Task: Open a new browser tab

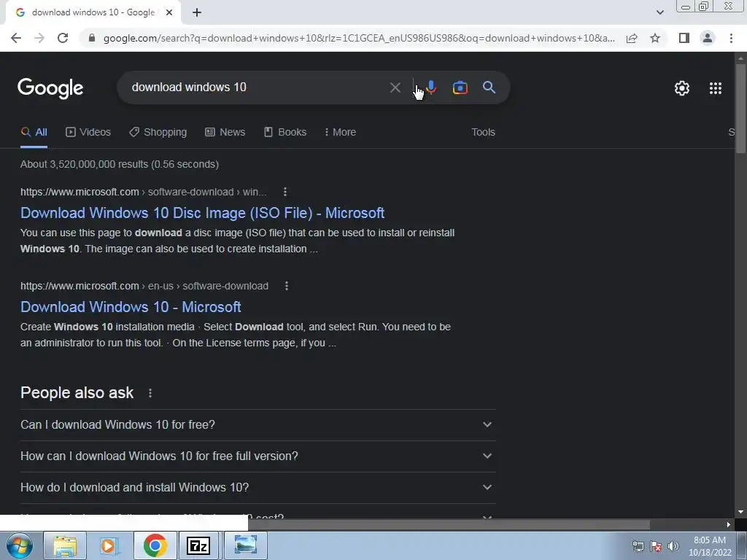Action: pos(197,13)
